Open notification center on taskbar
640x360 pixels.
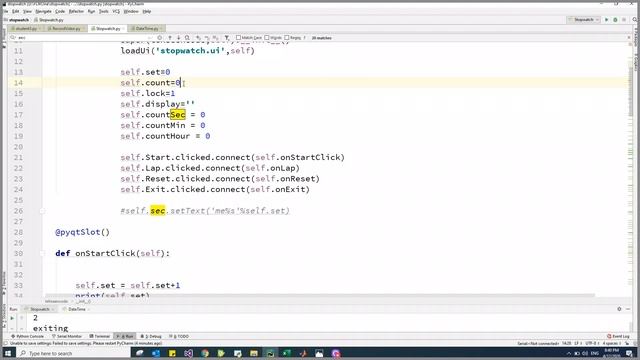coord(629,353)
